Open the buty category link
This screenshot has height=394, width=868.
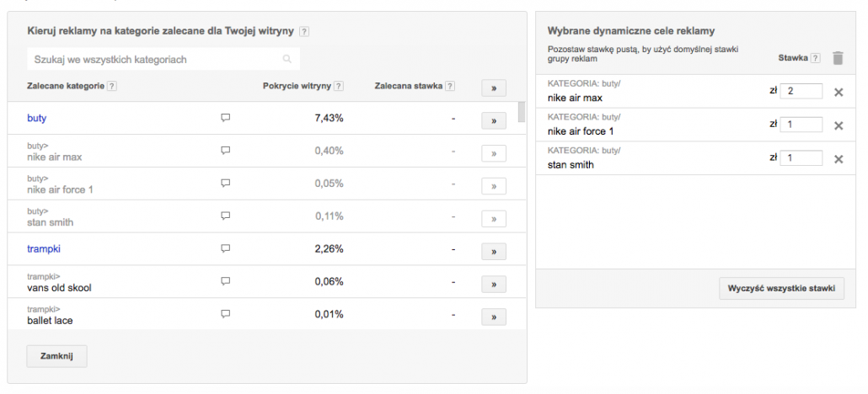pyautogui.click(x=36, y=119)
